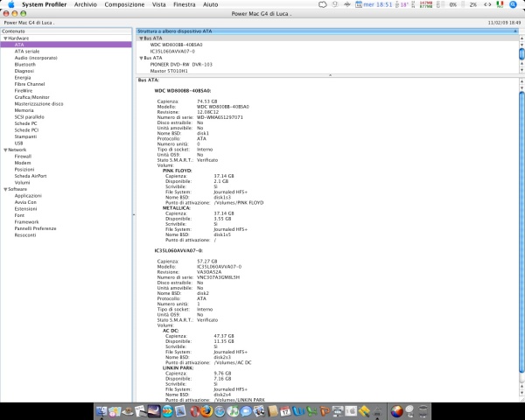This screenshot has width=525, height=420.
Task: Select Scheda AirPort under Network
Action: click(31, 176)
